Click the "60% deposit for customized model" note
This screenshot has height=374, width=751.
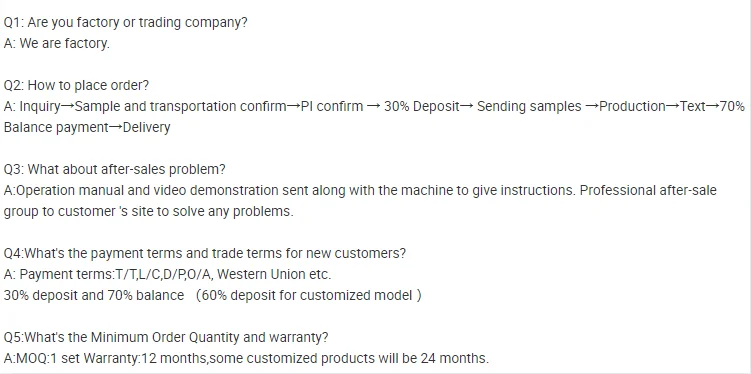pos(308,295)
